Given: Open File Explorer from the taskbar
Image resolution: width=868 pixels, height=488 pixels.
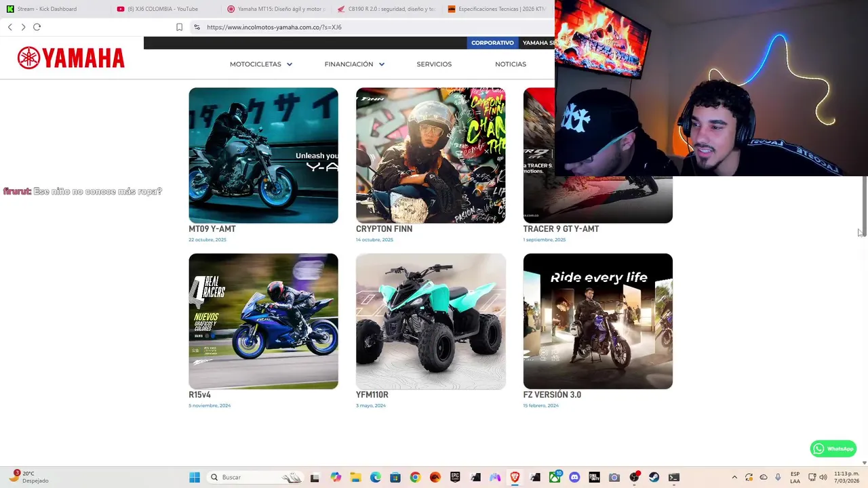Looking at the screenshot, I should (355, 477).
